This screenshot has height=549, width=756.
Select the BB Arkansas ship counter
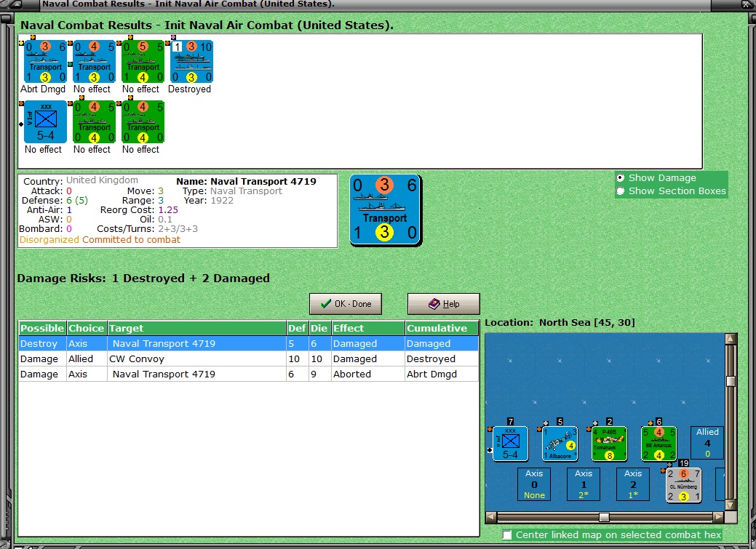coord(658,444)
